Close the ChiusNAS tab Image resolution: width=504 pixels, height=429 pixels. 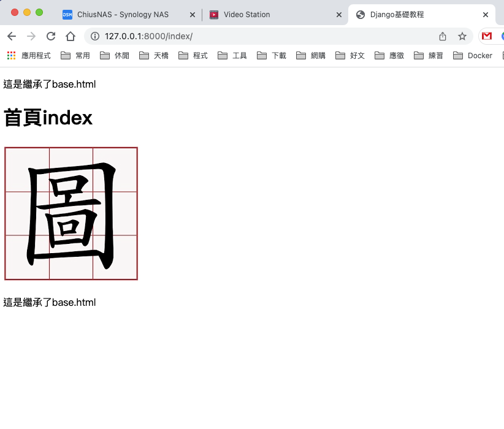pos(193,15)
